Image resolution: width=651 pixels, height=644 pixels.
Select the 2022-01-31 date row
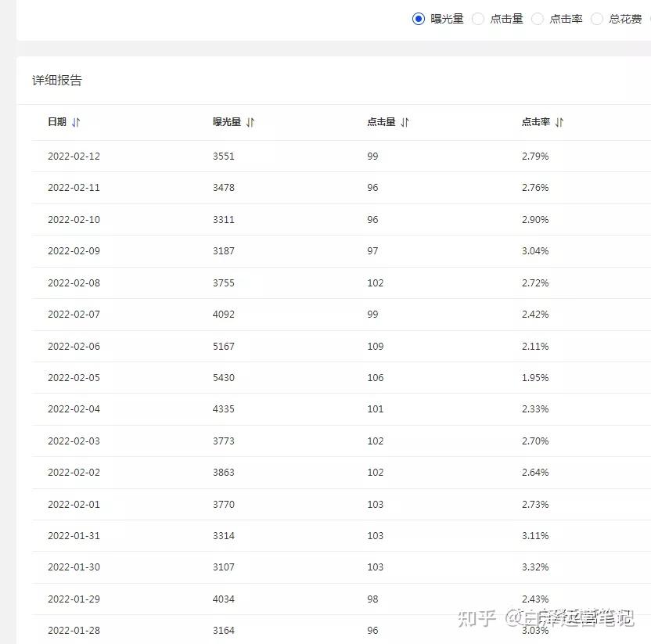tap(341, 536)
